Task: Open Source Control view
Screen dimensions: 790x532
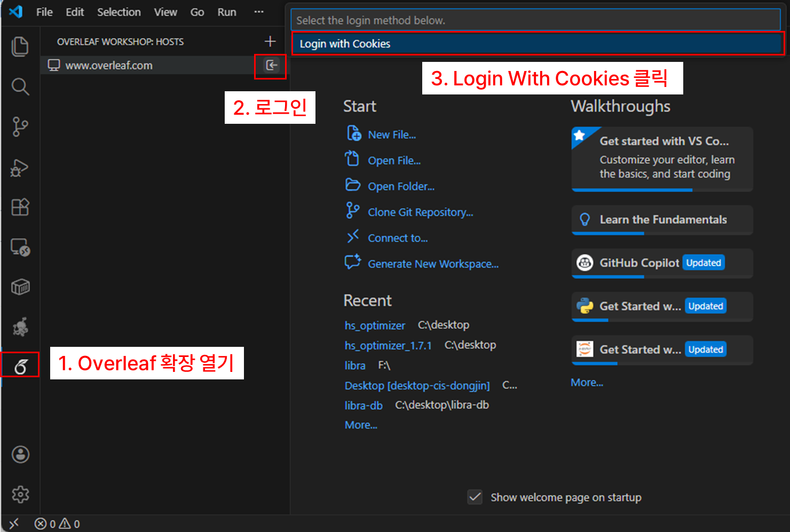Action: [20, 127]
